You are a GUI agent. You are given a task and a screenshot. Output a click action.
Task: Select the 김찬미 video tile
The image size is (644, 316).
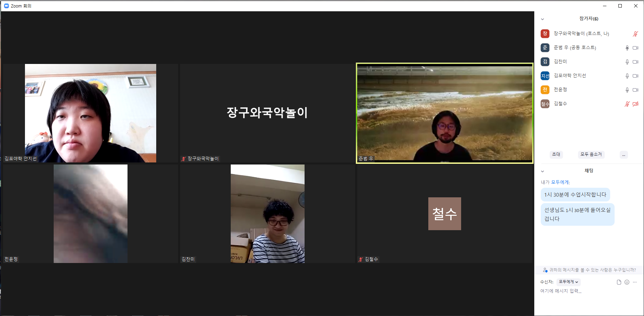[268, 214]
